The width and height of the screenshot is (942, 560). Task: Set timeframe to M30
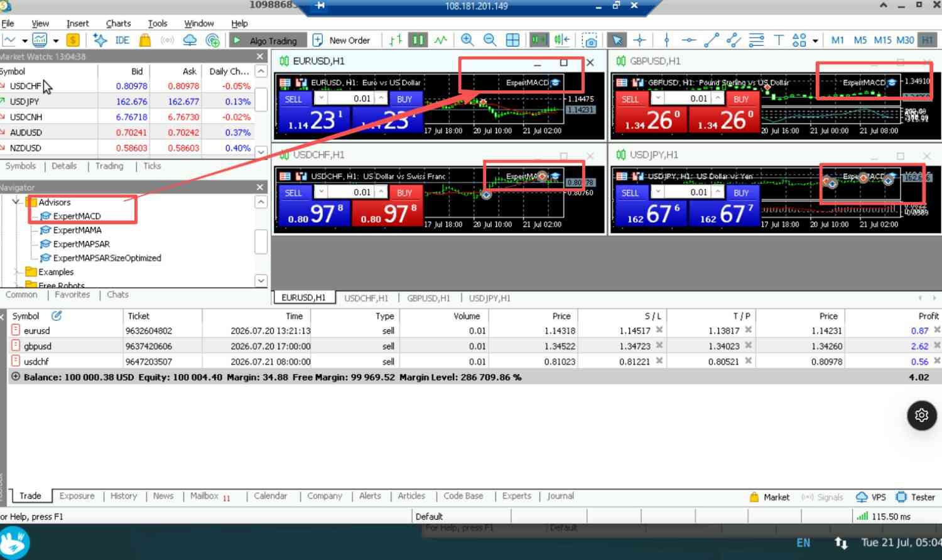pos(905,40)
